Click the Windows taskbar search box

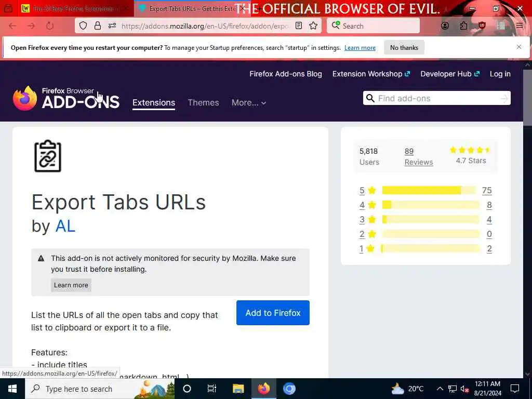100,389
